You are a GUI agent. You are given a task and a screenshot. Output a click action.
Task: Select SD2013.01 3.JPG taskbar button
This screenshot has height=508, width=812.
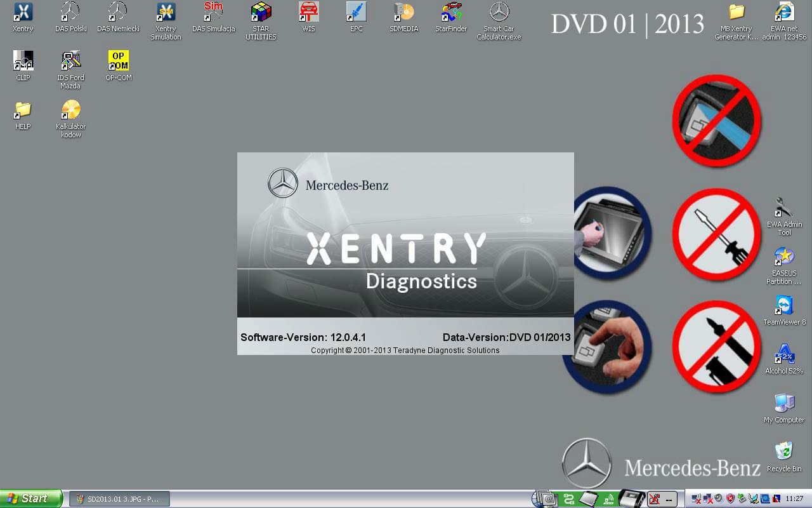click(119, 499)
